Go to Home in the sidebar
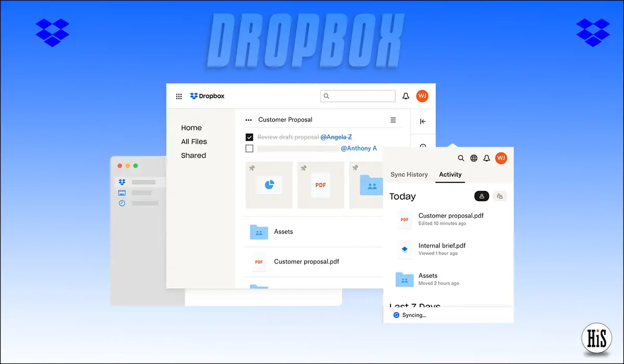This screenshot has width=624, height=364. (191, 128)
